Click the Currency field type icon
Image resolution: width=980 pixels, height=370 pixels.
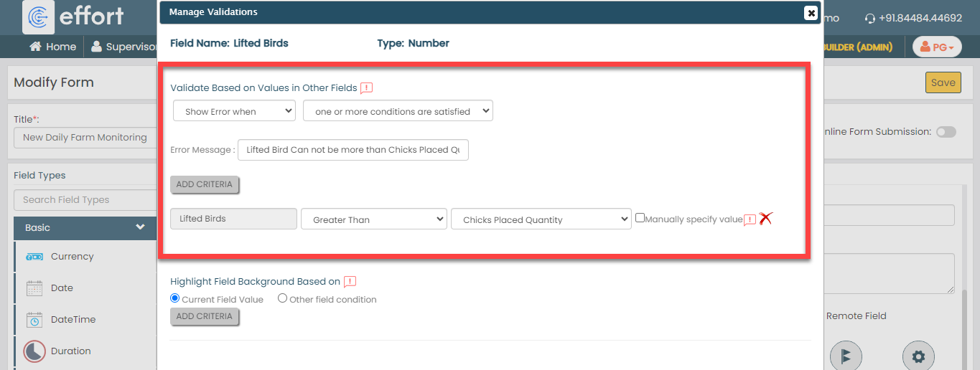(34, 257)
